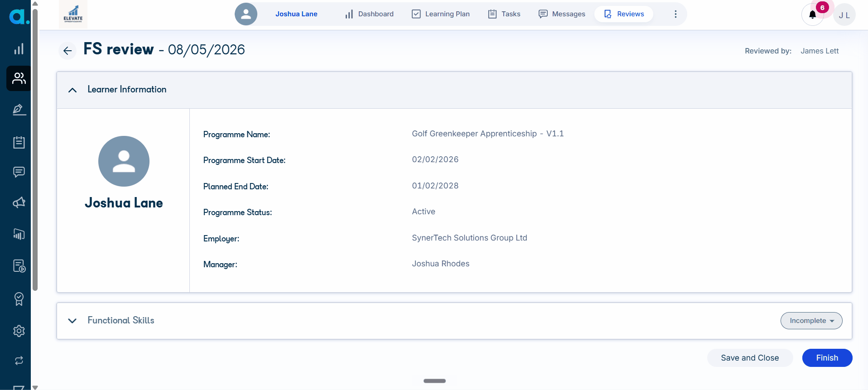Click the Elevate organisation logo
The width and height of the screenshot is (868, 390).
[73, 14]
